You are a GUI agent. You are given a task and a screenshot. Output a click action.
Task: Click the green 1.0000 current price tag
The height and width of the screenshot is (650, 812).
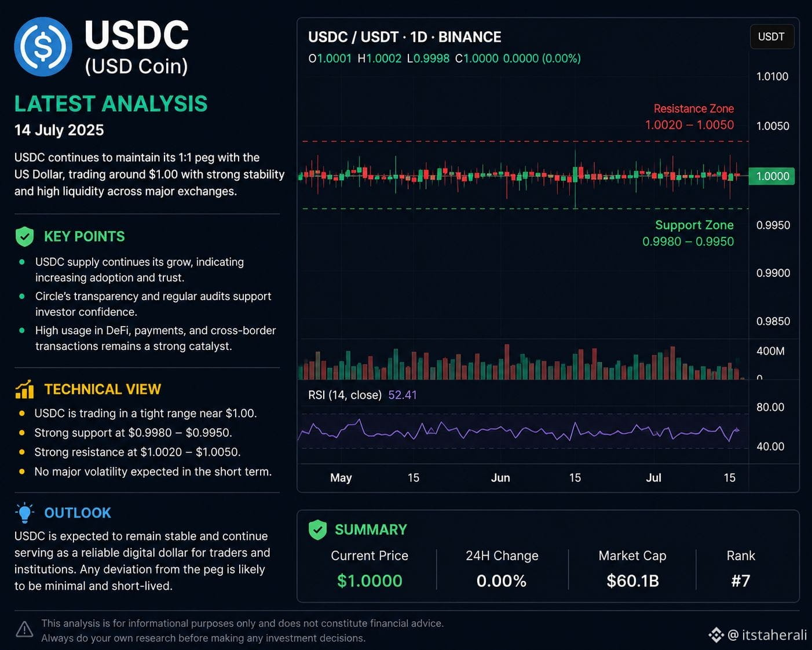click(771, 176)
